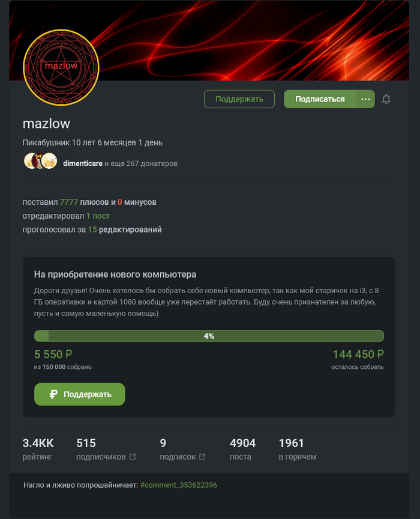The height and width of the screenshot is (519, 420).
Task: Click the 9 подписок counter
Action: [x=179, y=449]
